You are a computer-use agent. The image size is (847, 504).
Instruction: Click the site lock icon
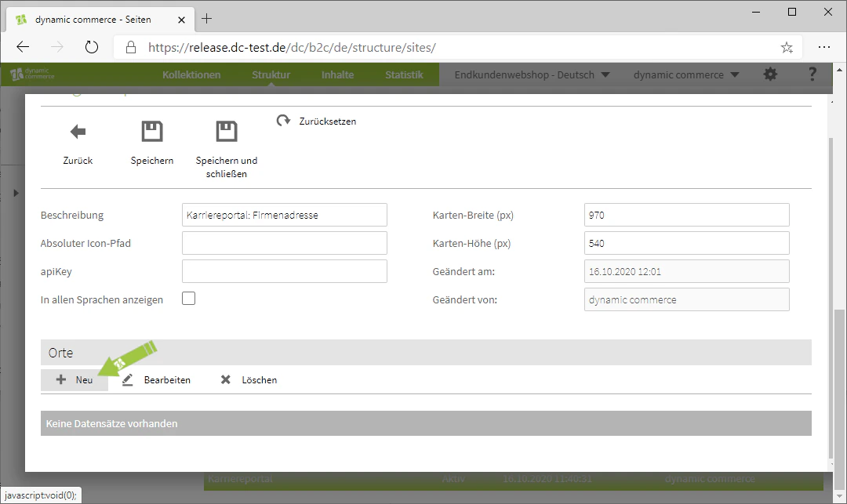coord(131,48)
